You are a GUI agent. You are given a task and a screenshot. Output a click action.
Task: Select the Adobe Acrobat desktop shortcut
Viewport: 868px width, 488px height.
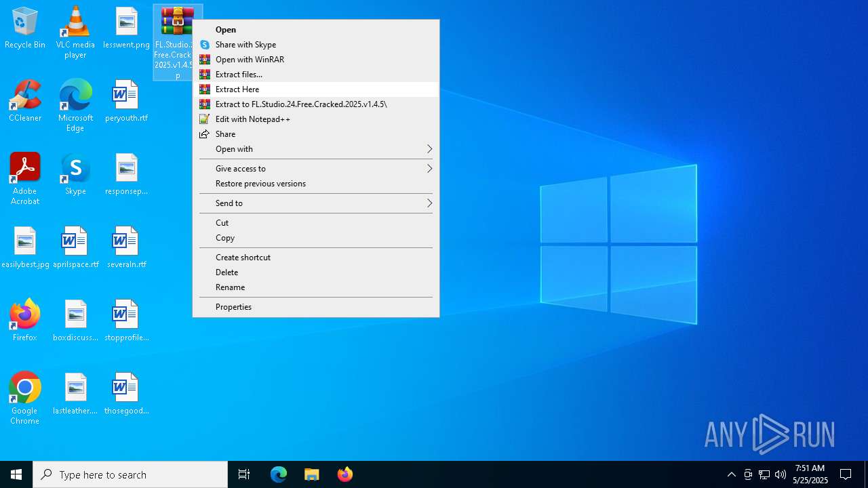coord(25,178)
